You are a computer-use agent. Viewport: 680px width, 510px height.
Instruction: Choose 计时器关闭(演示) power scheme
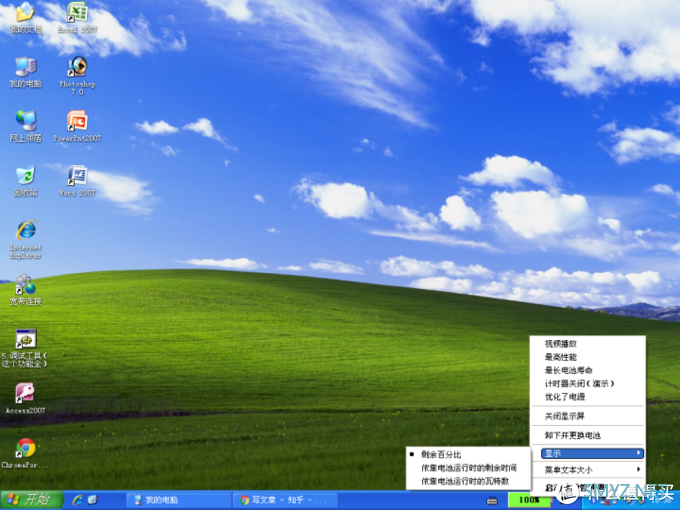point(588,384)
